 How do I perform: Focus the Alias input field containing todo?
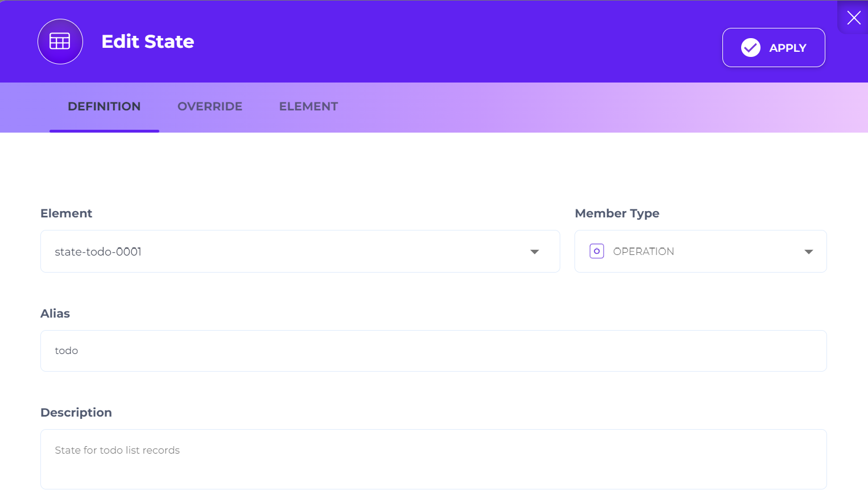432,351
